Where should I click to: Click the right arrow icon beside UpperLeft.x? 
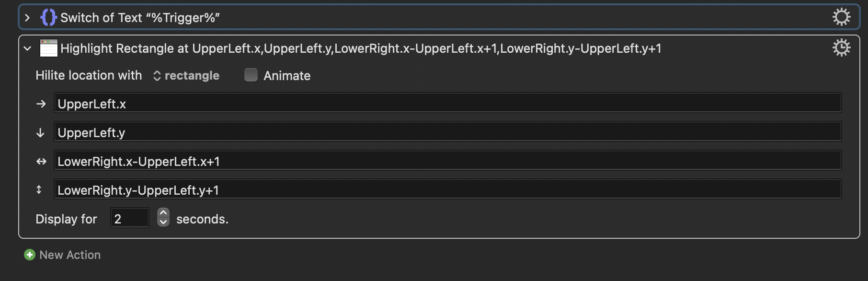click(41, 104)
